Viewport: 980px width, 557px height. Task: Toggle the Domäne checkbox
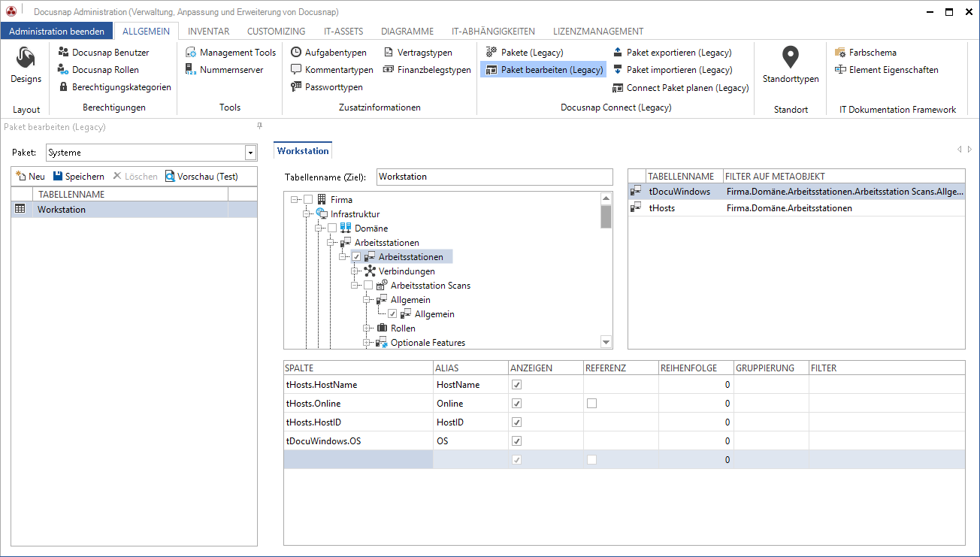pos(332,229)
